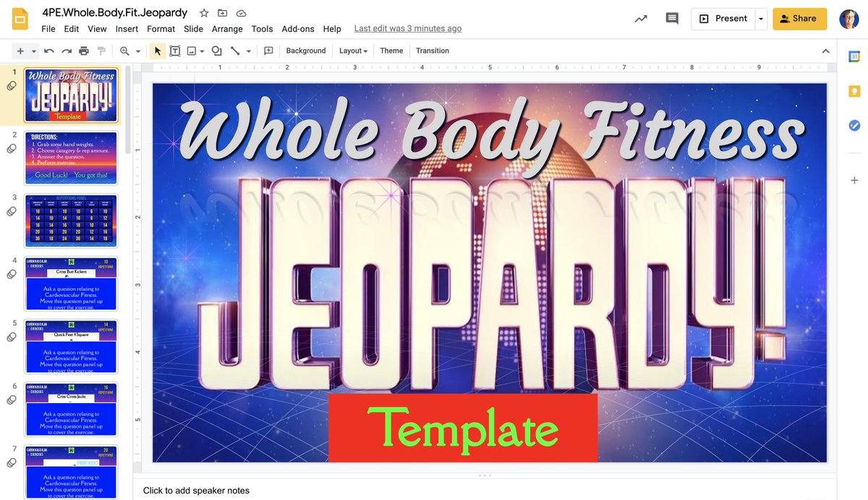Start the presentation with Present

click(723, 19)
